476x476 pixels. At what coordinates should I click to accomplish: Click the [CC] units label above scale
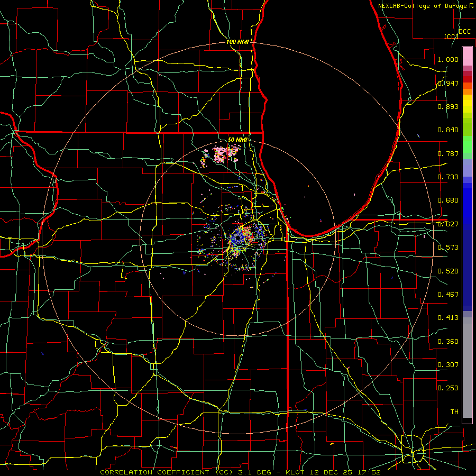451,36
